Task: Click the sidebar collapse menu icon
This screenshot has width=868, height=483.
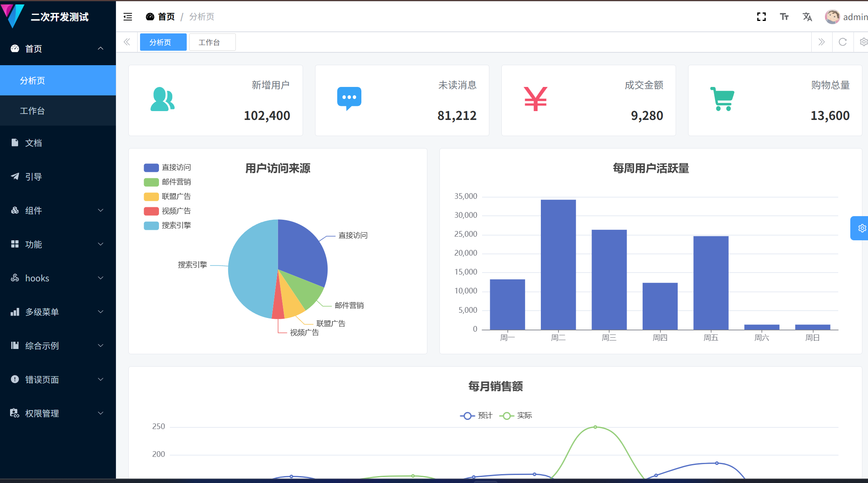Action: pyautogui.click(x=128, y=17)
